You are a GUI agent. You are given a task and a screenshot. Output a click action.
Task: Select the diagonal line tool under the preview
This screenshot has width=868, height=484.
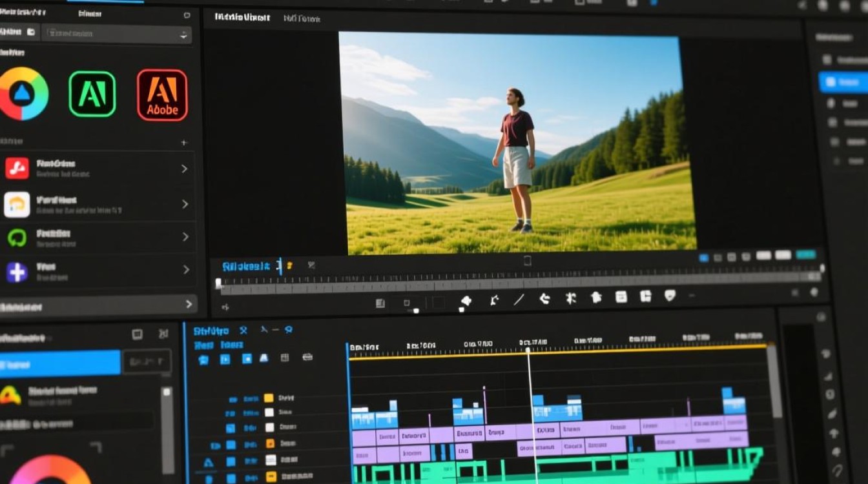point(519,299)
